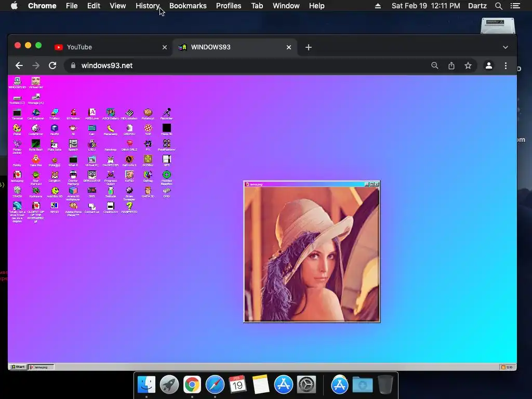Open the NES emulator icon
This screenshot has width=532, height=399.
coord(166,161)
